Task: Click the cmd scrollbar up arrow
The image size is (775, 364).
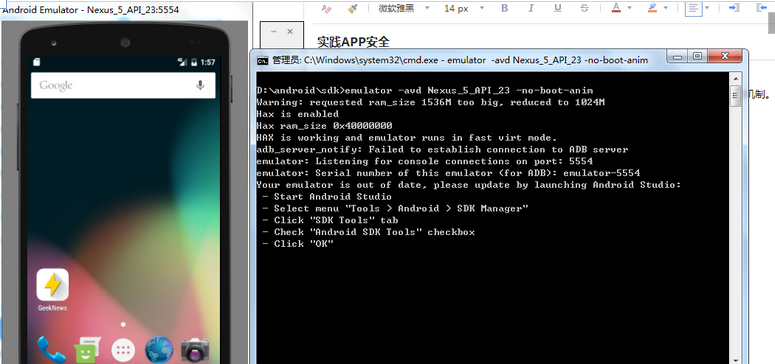Action: click(x=735, y=78)
